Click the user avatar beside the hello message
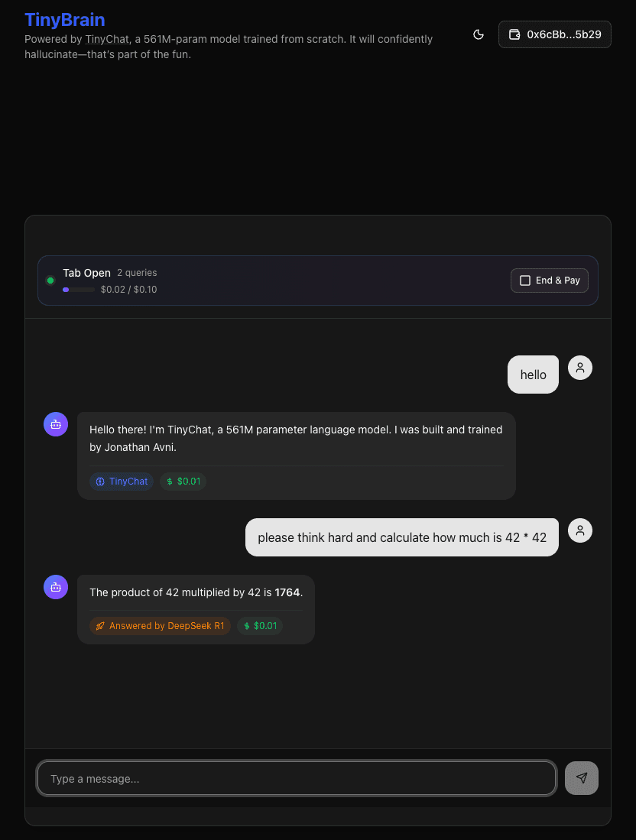The width and height of the screenshot is (636, 840). 580,368
